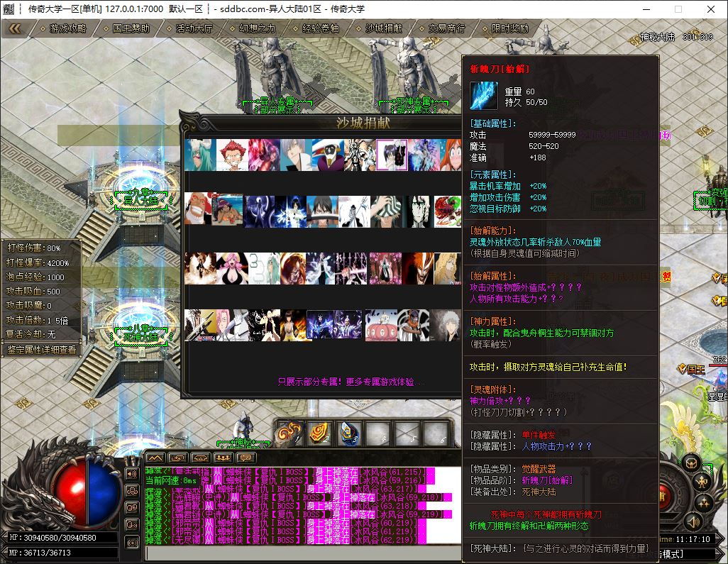This screenshot has width=728, height=564.
Task: Click the 打怪爆率:4200% stat line
Action: [x=38, y=262]
